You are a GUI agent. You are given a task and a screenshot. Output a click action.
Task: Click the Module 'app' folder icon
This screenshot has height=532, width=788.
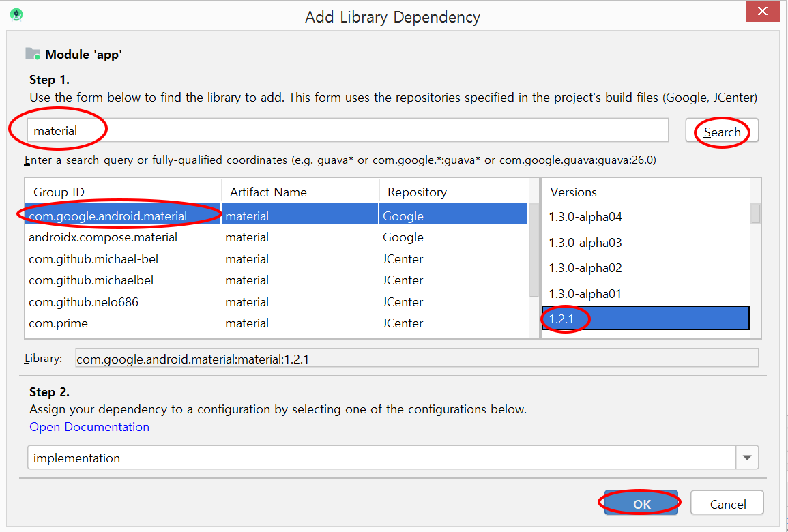(33, 53)
